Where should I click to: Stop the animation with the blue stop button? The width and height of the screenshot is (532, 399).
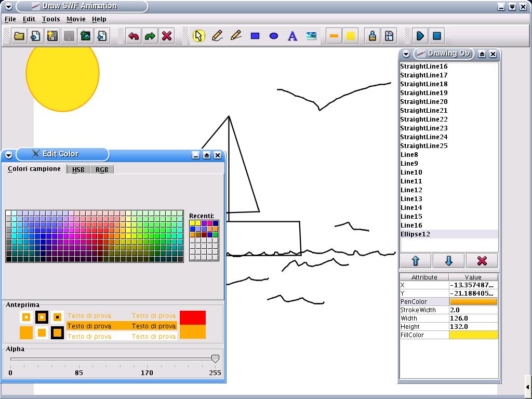[437, 36]
